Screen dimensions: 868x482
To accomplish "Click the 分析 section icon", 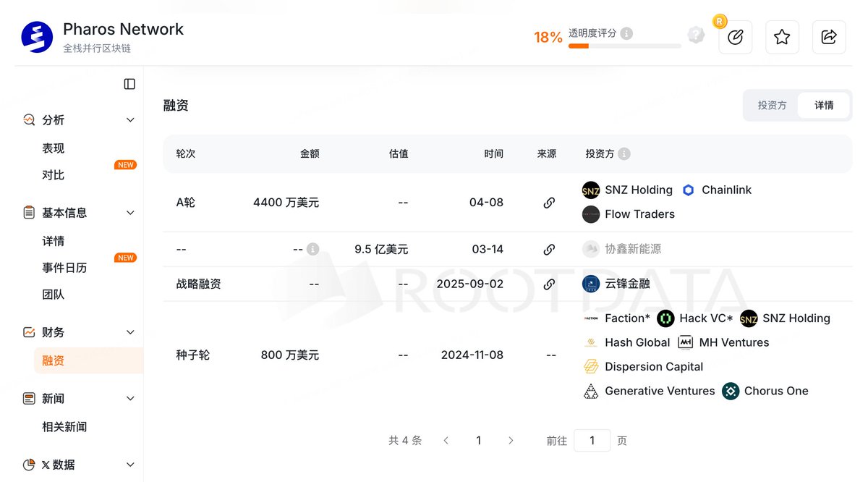I will [29, 120].
